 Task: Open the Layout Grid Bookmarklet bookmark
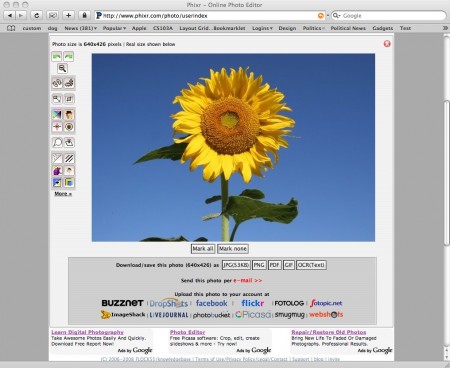point(212,28)
